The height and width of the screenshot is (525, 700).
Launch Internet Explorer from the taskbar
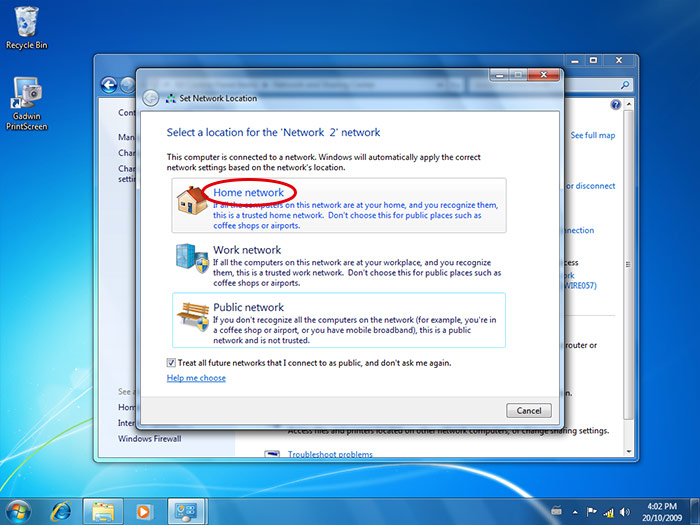pos(62,511)
